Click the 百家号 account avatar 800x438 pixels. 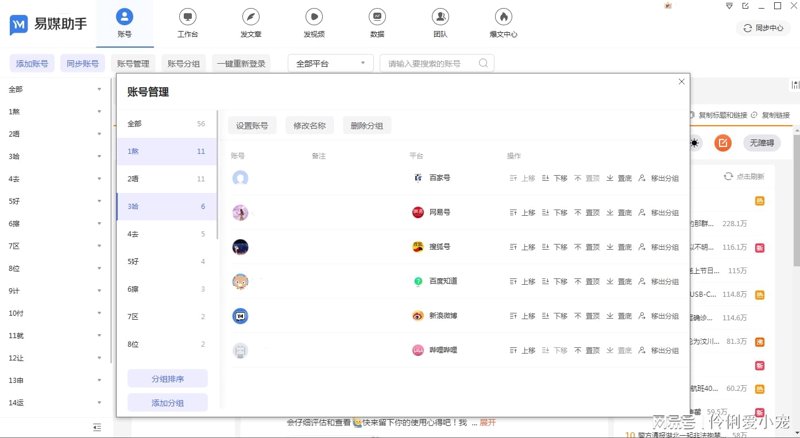[240, 178]
